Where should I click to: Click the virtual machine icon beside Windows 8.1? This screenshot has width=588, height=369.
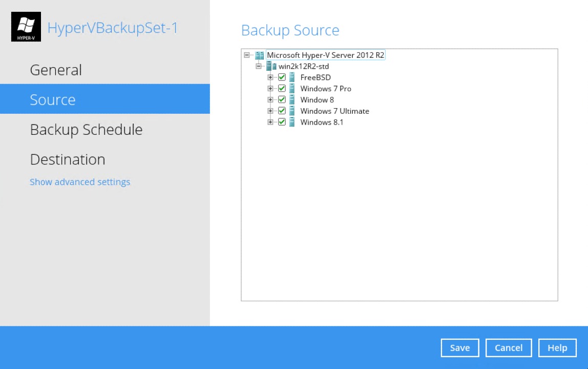292,122
